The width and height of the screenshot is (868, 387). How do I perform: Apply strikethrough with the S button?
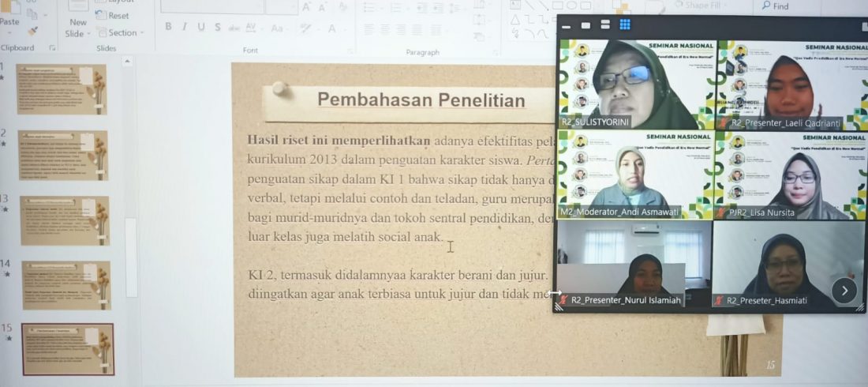point(217,28)
